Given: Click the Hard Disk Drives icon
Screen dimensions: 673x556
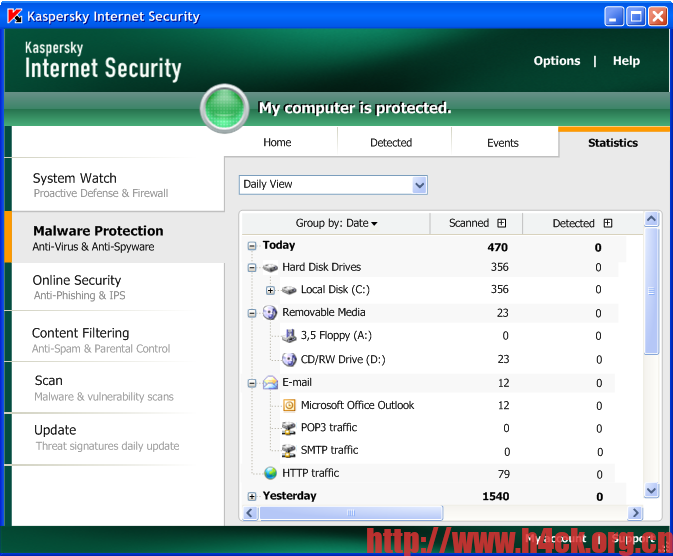Looking at the screenshot, I should pyautogui.click(x=270, y=267).
